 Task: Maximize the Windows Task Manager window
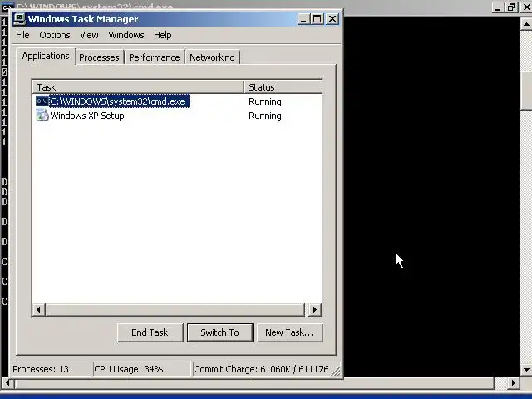(x=317, y=19)
